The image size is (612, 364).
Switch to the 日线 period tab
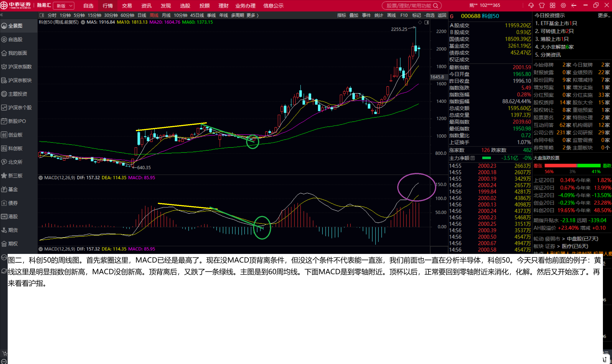coord(142,15)
